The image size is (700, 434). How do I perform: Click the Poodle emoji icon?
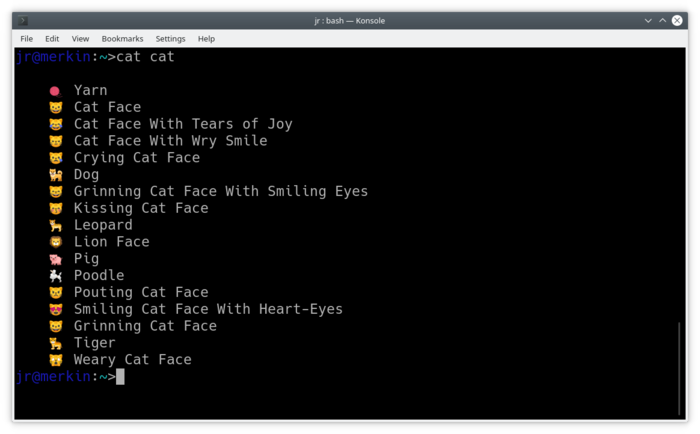(55, 276)
